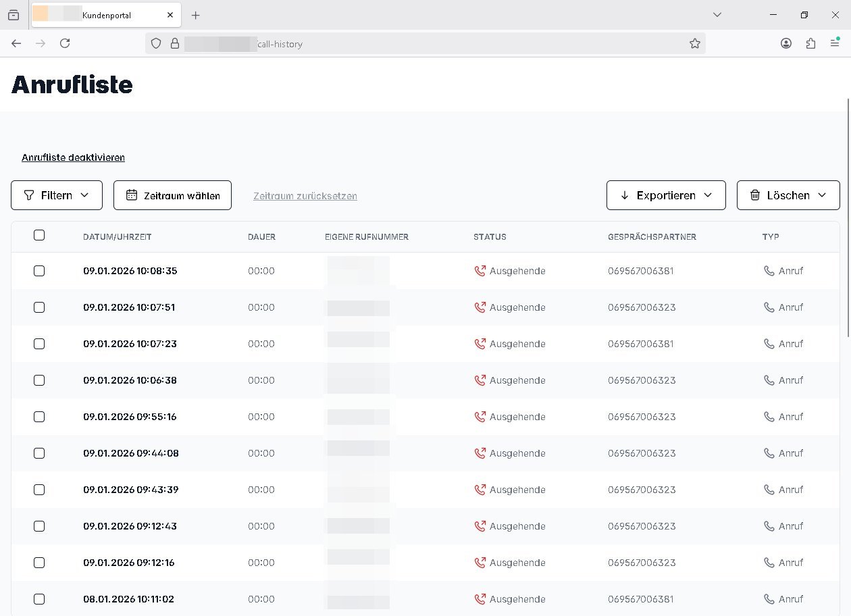Check the box for 08.01.2026 10:11:02 call
The image size is (851, 616).
pyautogui.click(x=39, y=599)
